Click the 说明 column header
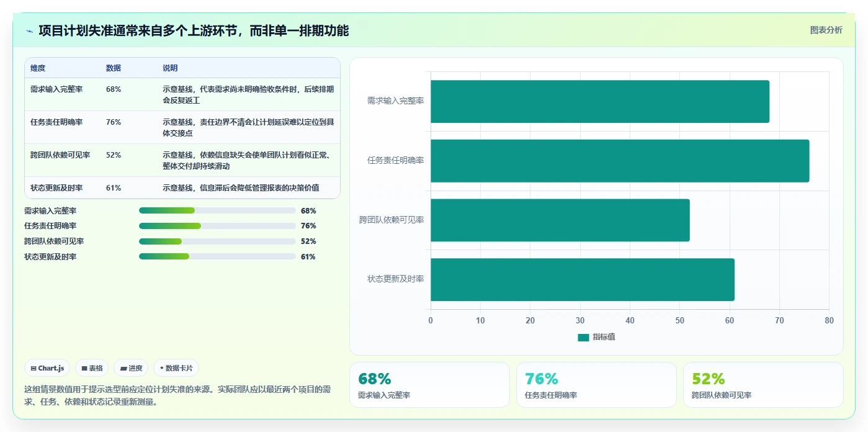 point(170,68)
